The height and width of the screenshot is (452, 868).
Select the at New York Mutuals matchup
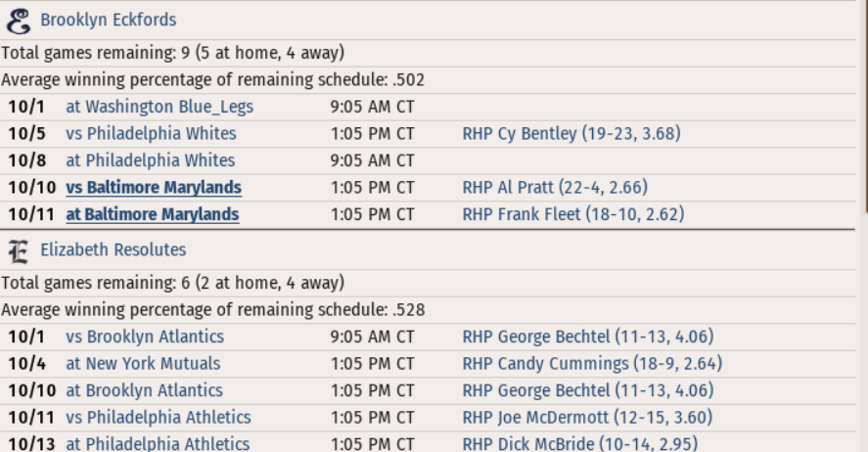(143, 364)
